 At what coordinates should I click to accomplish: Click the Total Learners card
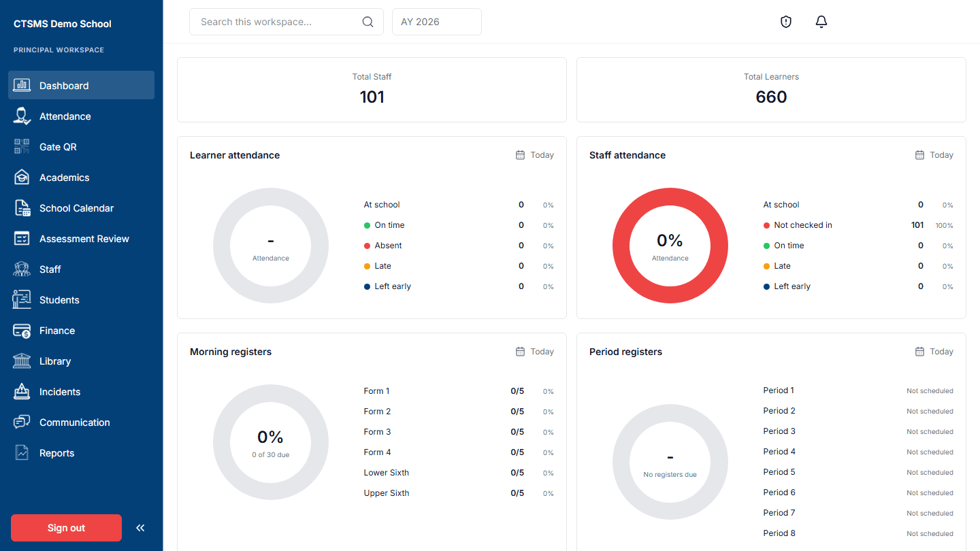pos(771,90)
